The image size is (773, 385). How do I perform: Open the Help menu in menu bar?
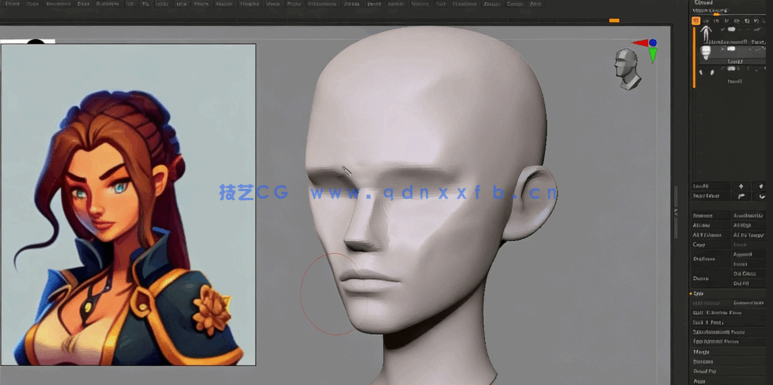click(535, 4)
